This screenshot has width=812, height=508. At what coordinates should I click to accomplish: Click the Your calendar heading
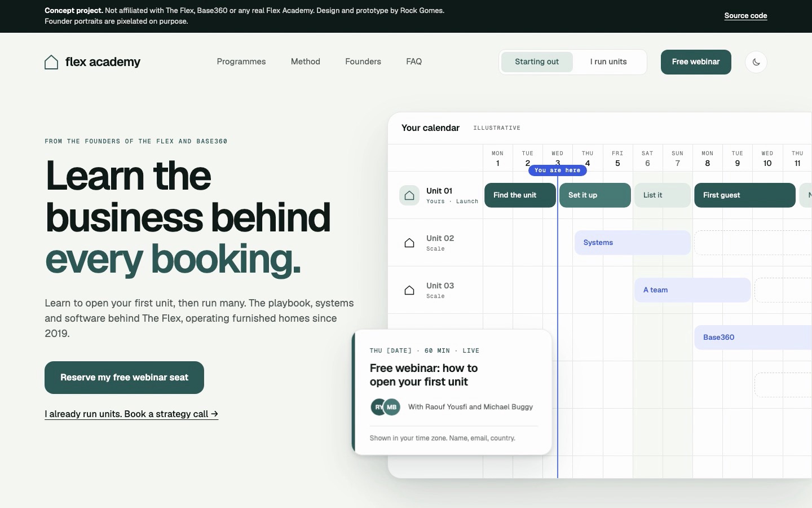coord(430,128)
